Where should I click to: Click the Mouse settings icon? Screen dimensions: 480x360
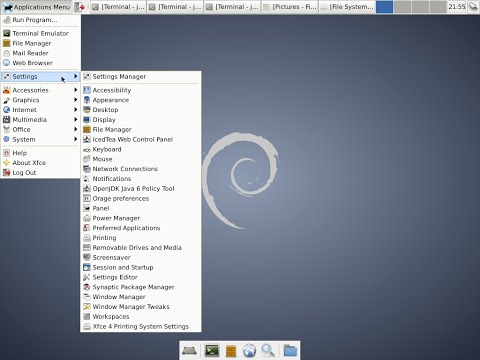87,159
